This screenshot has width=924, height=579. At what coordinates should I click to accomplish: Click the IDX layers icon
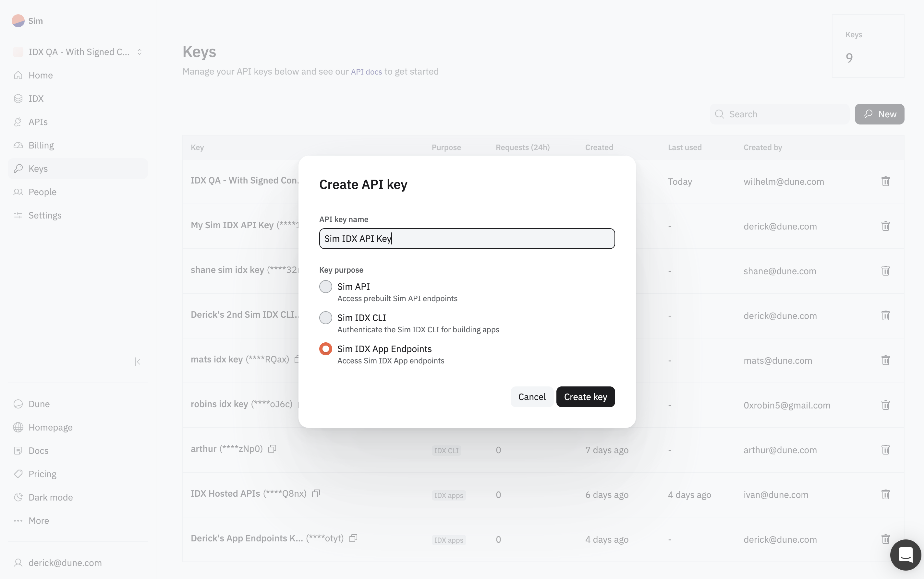tap(18, 99)
